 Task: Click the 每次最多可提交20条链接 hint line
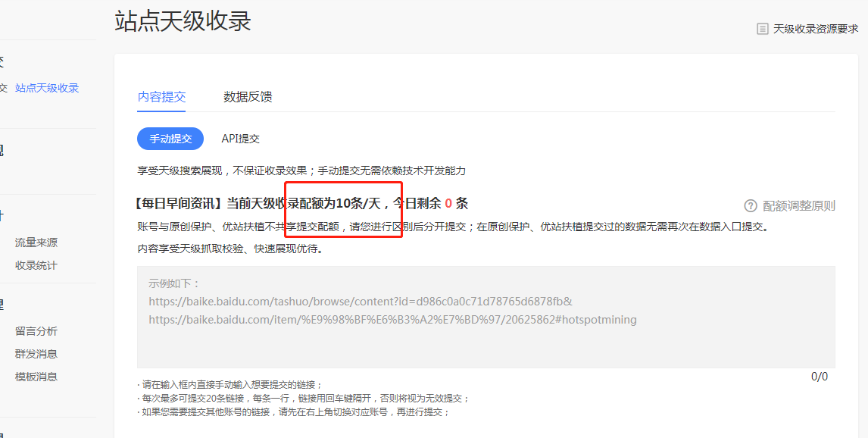[304, 399]
